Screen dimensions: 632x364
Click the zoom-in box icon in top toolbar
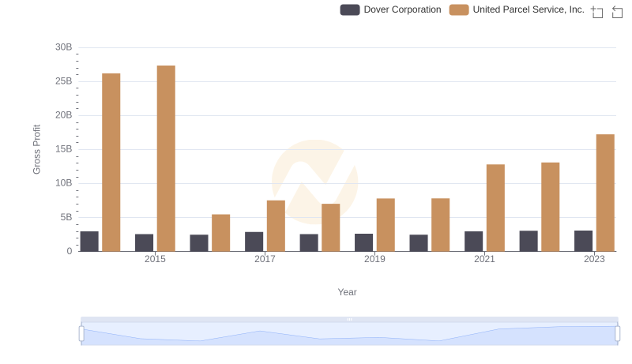[597, 12]
